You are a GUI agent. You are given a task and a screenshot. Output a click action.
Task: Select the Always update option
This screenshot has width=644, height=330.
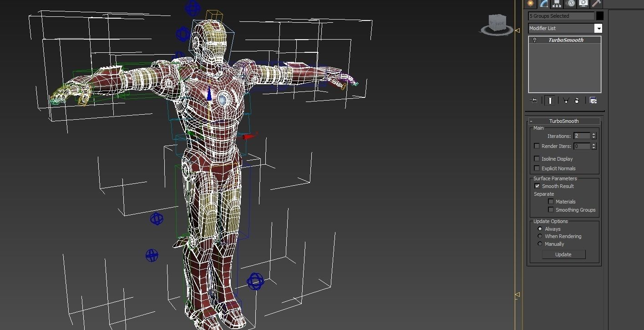click(540, 228)
